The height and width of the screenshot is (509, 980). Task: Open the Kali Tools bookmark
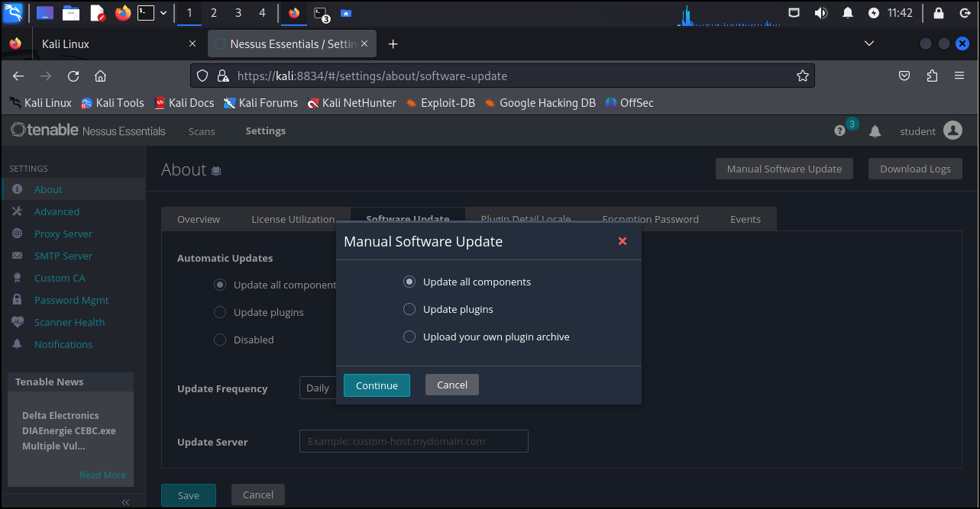(112, 103)
